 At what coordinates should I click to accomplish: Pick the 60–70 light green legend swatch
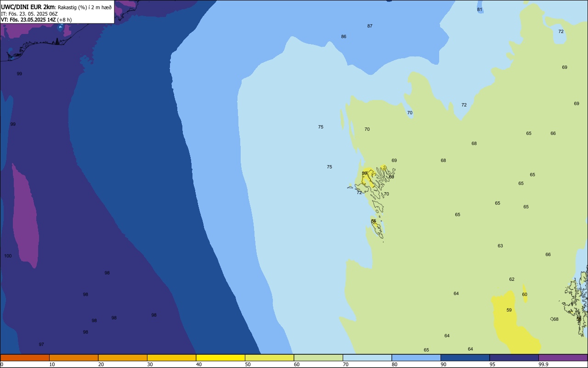click(318, 357)
